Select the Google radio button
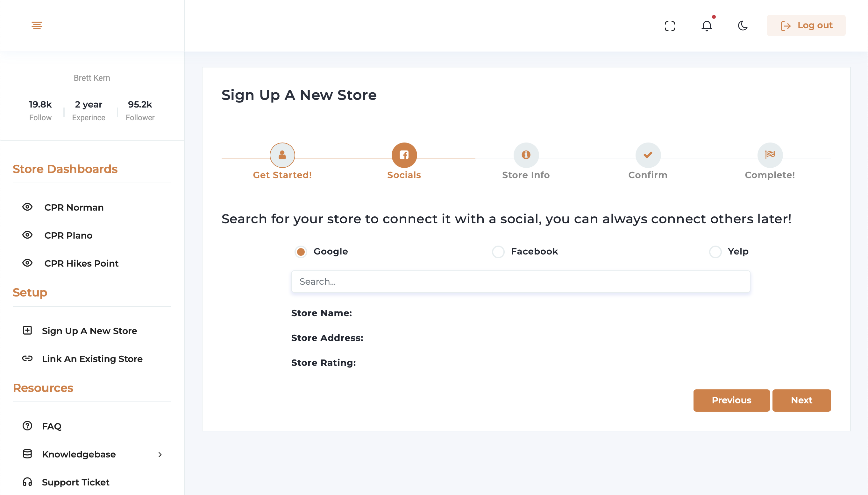The height and width of the screenshot is (495, 868). (301, 252)
